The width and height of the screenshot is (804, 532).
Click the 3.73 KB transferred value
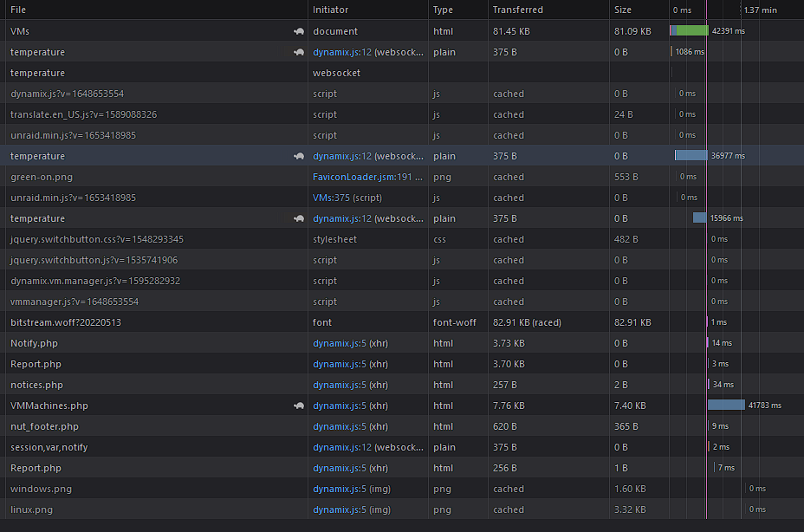509,343
